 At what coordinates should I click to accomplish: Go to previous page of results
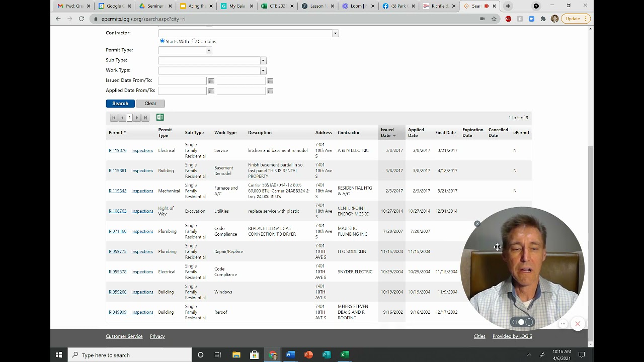(122, 118)
